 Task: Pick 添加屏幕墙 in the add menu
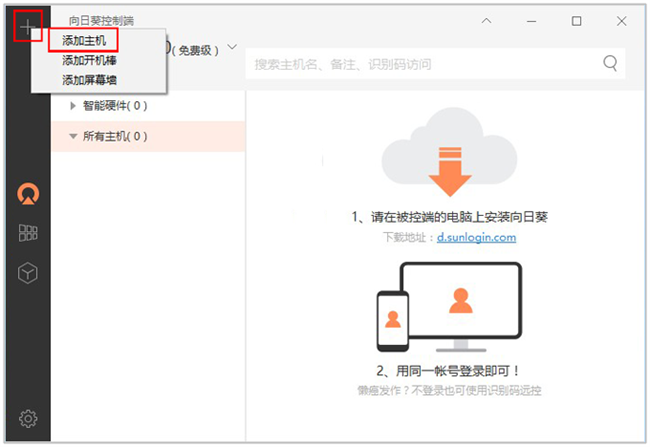coord(88,79)
